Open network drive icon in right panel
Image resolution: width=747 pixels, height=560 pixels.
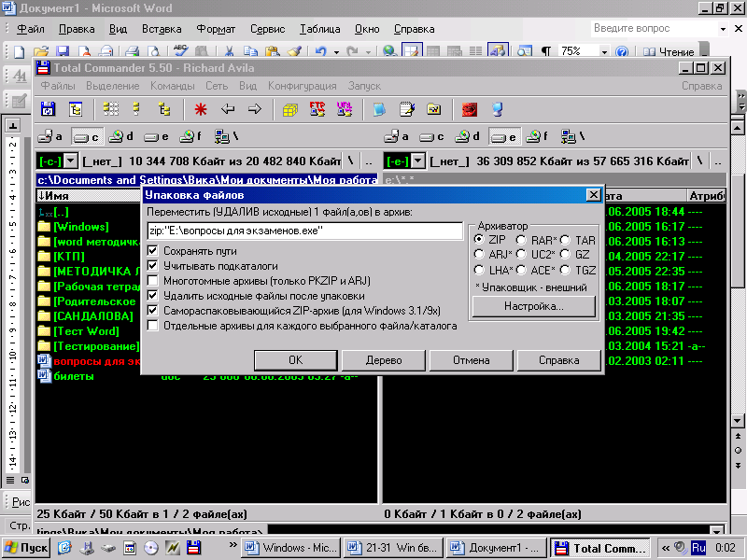coord(572,137)
